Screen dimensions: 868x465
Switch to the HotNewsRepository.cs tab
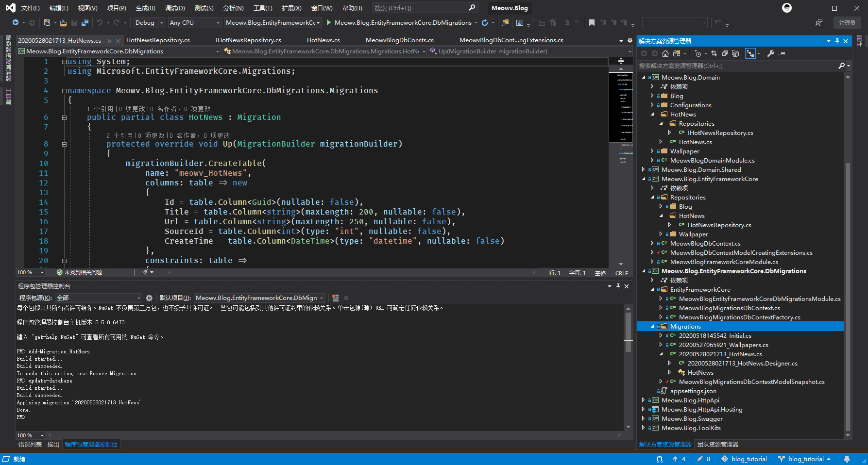[158, 40]
